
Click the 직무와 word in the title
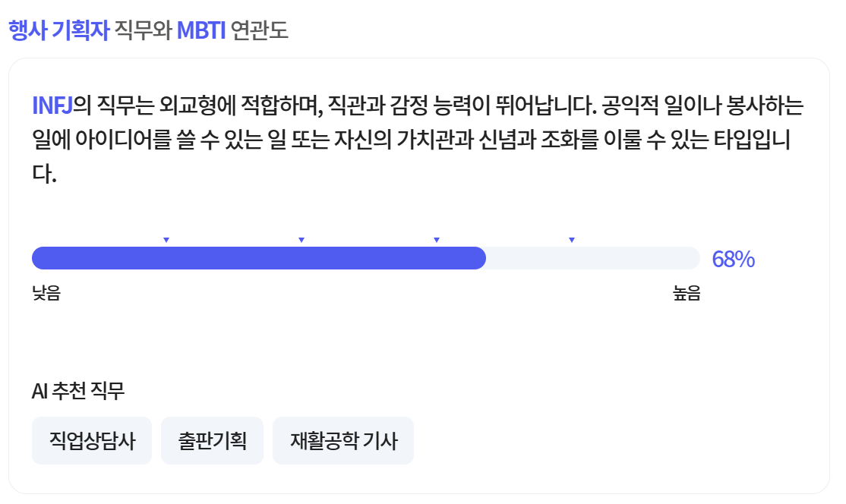coord(144,30)
